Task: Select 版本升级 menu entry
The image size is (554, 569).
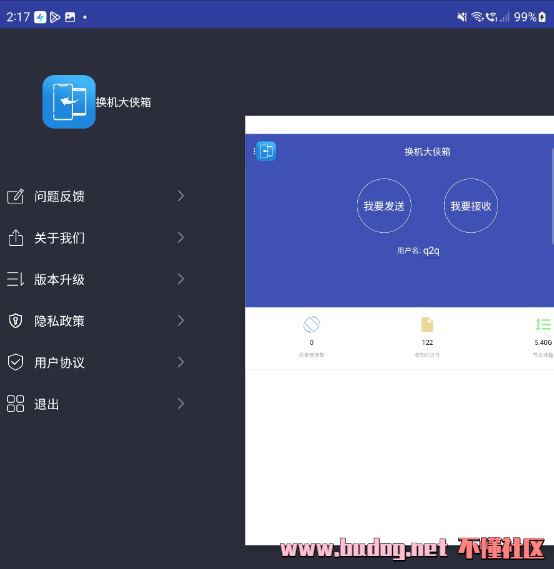Action: pos(96,279)
